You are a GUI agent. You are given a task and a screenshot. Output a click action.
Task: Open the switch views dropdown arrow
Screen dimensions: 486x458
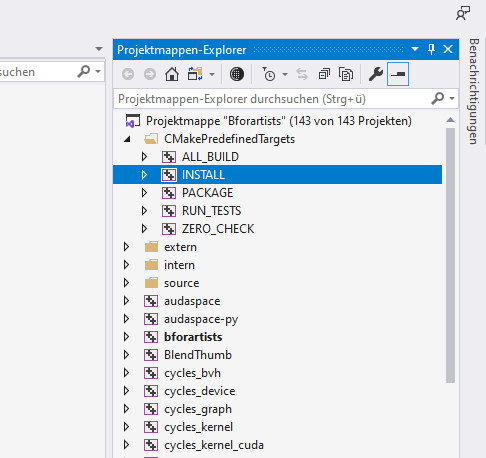tap(212, 74)
